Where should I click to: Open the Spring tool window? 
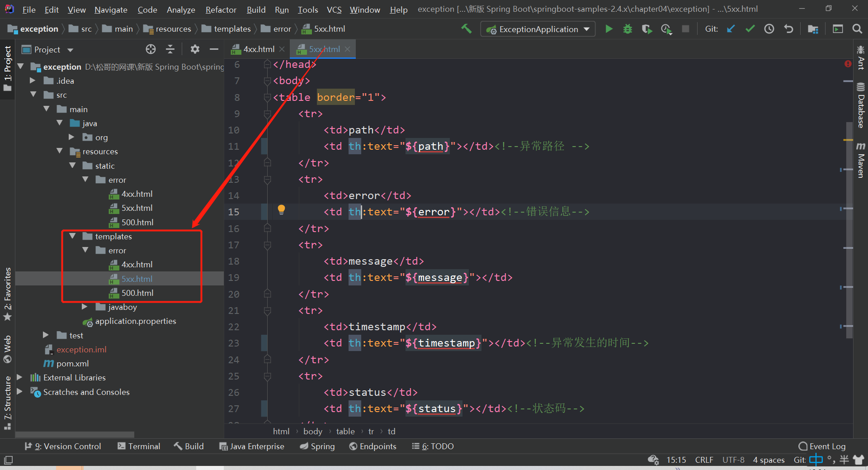point(317,446)
